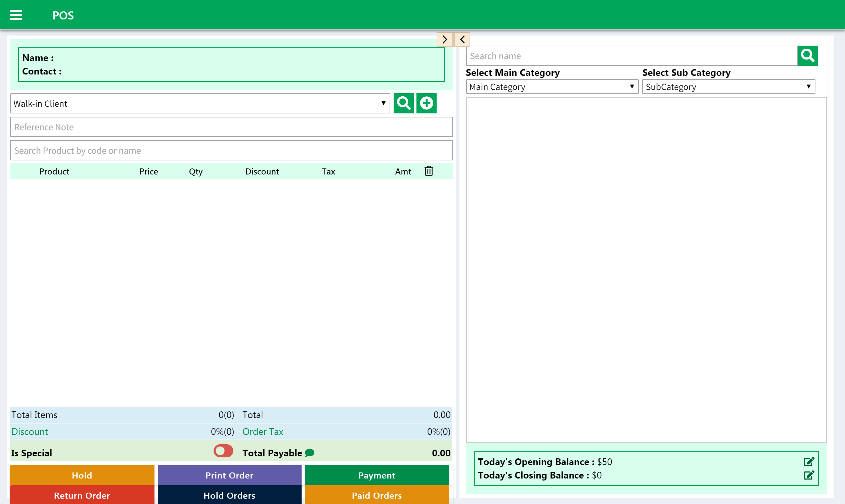Image resolution: width=845 pixels, height=504 pixels.
Task: Click the Select Main Category label
Action: tap(513, 73)
